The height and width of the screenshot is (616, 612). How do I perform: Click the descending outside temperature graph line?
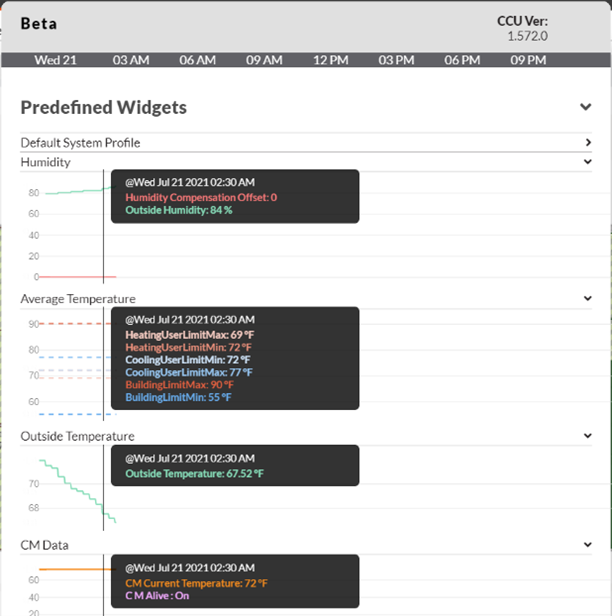[x=81, y=491]
